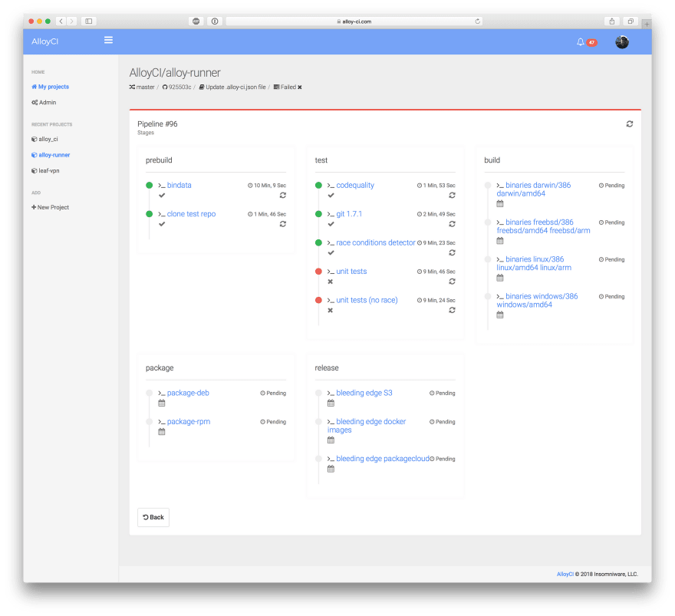Open bleeding edge packagecloud job
Screen dimensions: 675x616
coord(383,459)
